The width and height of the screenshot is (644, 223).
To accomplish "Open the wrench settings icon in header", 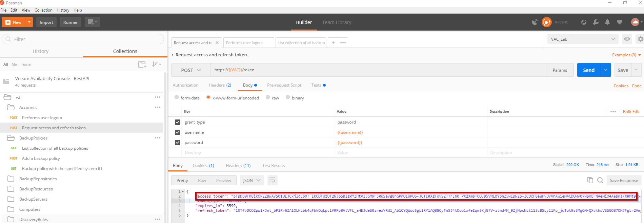I will pyautogui.click(x=596, y=22).
